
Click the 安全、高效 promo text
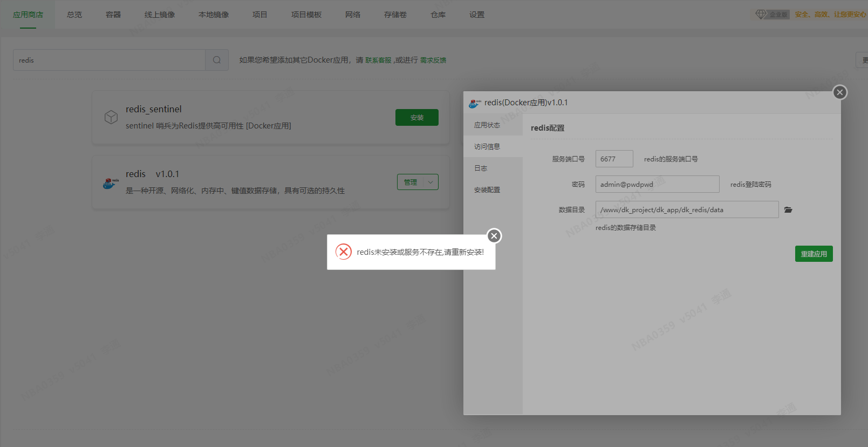pyautogui.click(x=831, y=15)
